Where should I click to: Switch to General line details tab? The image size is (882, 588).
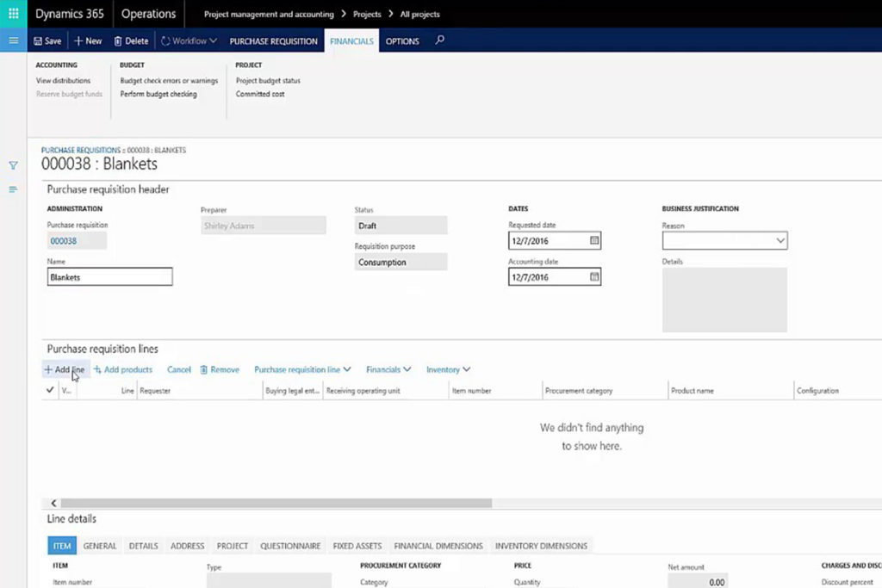click(x=100, y=546)
